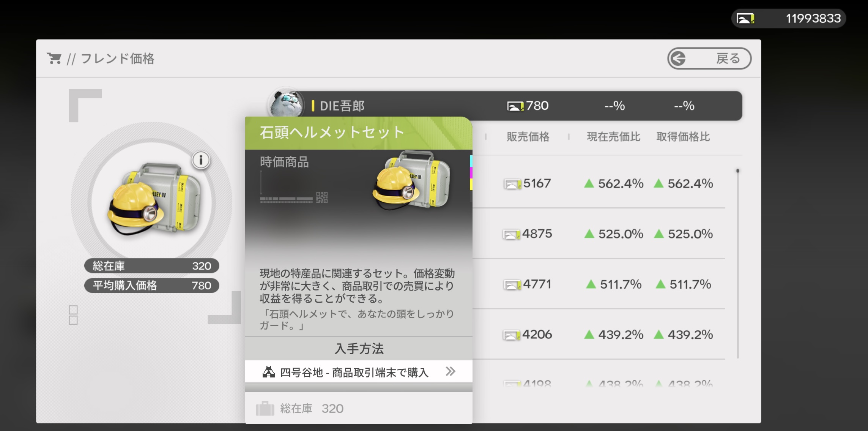Viewport: 868px width, 431px height.
Task: Expand the 四号谷地 acquisition chevron arrow
Action: (x=450, y=371)
